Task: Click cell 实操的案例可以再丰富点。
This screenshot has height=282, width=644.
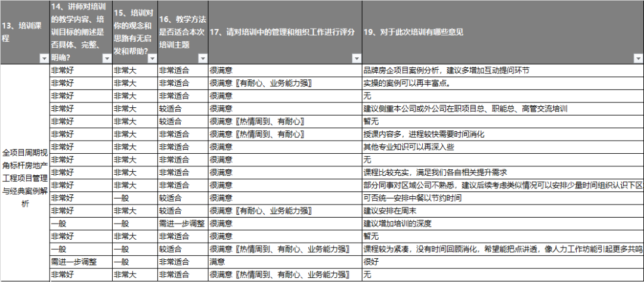Action: tap(503, 83)
